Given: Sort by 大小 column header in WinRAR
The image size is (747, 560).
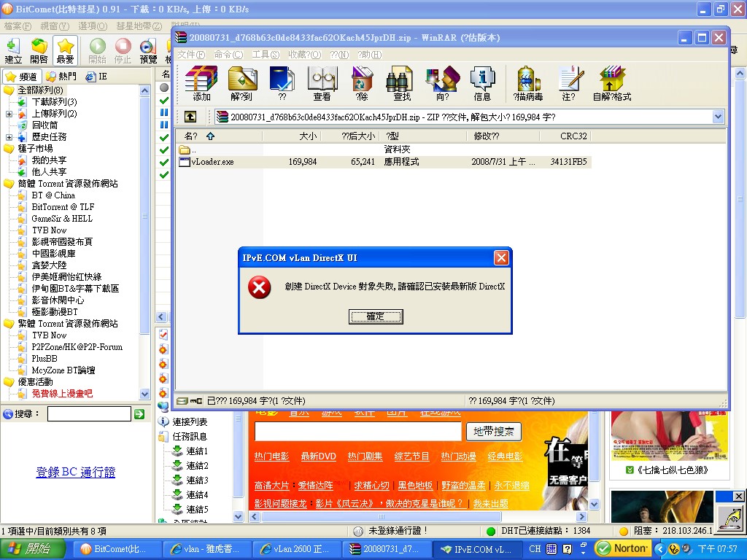Looking at the screenshot, I should [292, 136].
